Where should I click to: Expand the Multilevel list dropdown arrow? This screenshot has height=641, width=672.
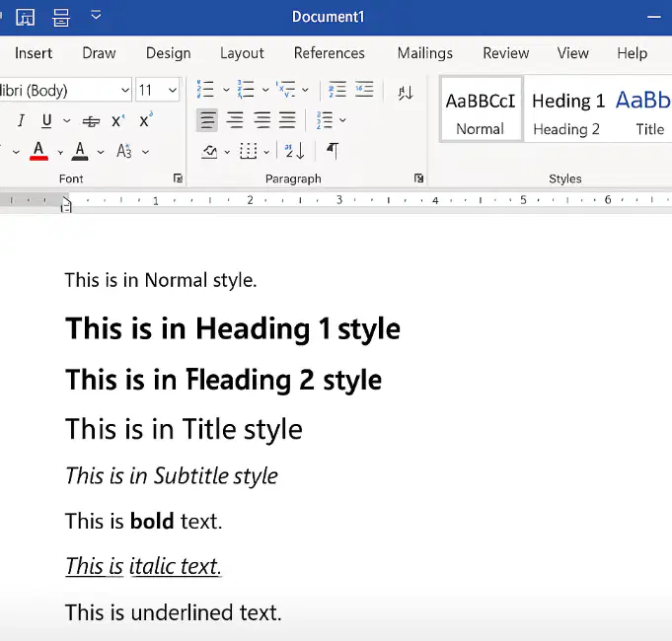tap(305, 90)
